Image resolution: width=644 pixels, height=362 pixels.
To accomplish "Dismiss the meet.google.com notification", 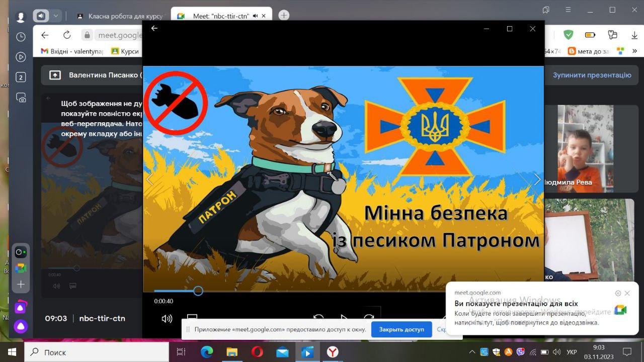I will click(627, 293).
